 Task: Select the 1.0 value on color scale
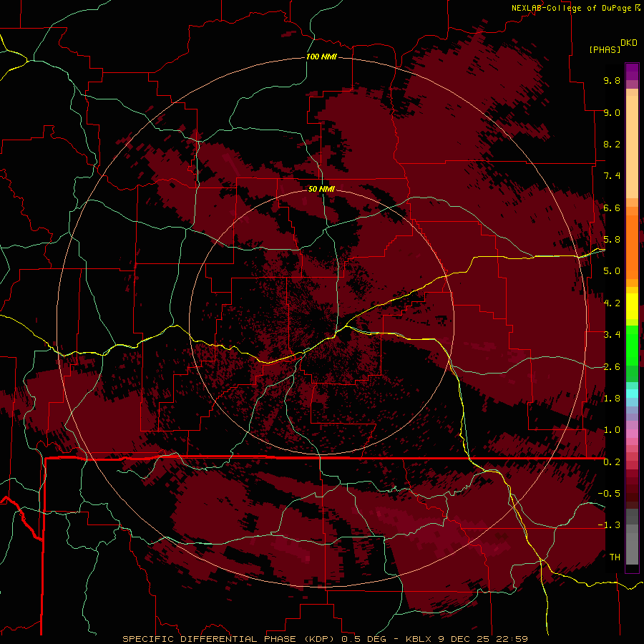pos(612,430)
